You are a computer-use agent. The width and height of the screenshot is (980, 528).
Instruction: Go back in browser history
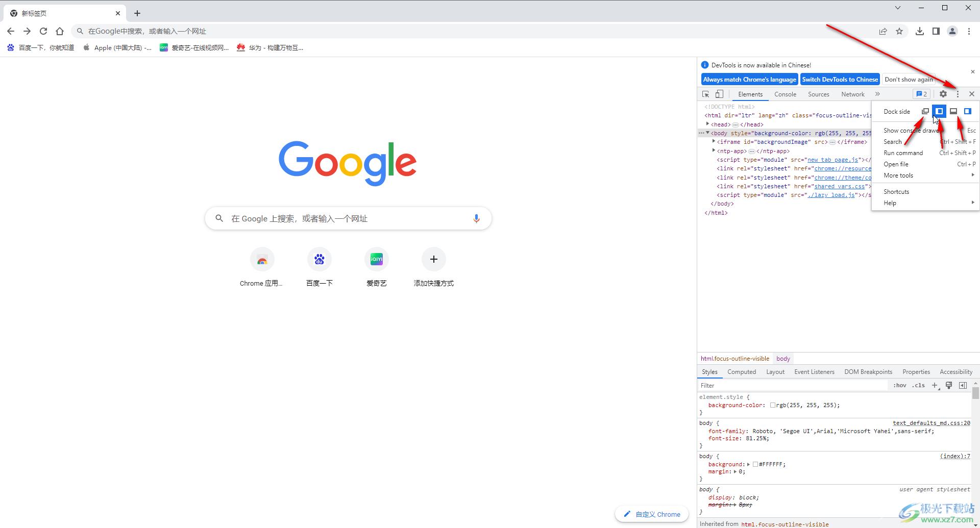pyautogui.click(x=11, y=31)
